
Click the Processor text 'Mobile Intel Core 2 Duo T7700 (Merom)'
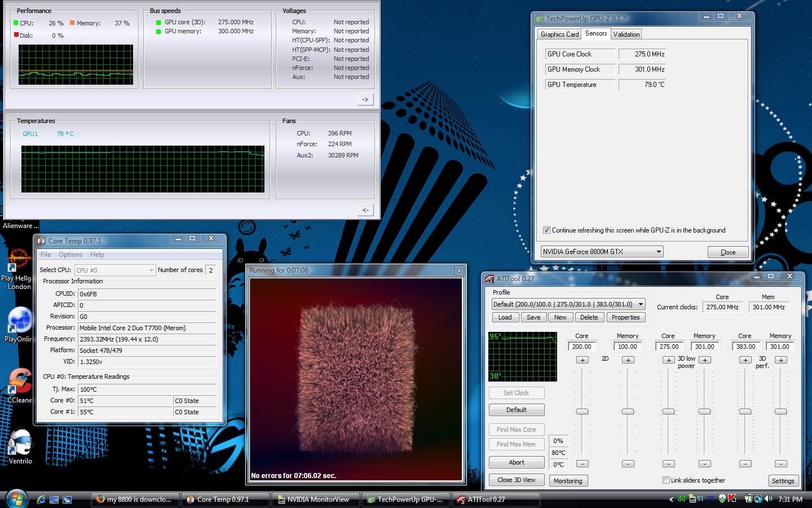click(x=133, y=328)
